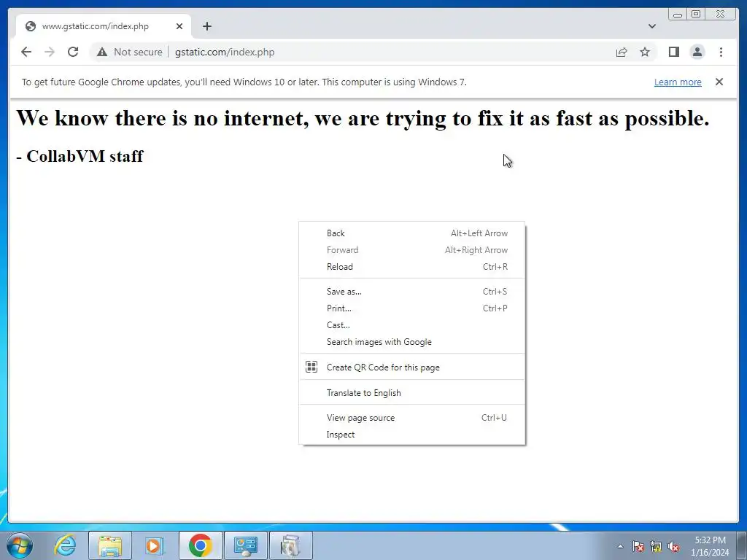Open the Chrome side panel
Image resolution: width=747 pixels, height=560 pixels.
point(673,52)
